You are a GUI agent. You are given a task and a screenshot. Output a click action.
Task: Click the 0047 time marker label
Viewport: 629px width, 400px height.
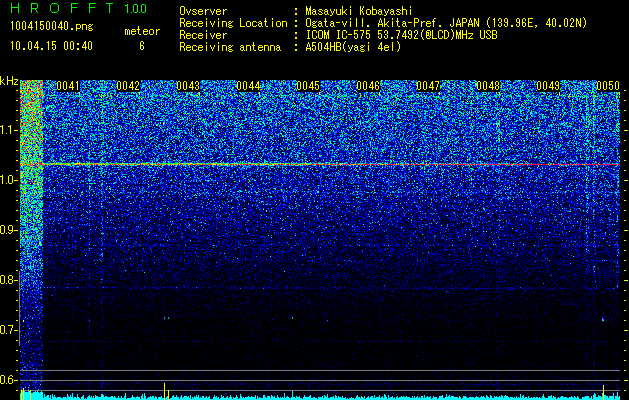428,86
